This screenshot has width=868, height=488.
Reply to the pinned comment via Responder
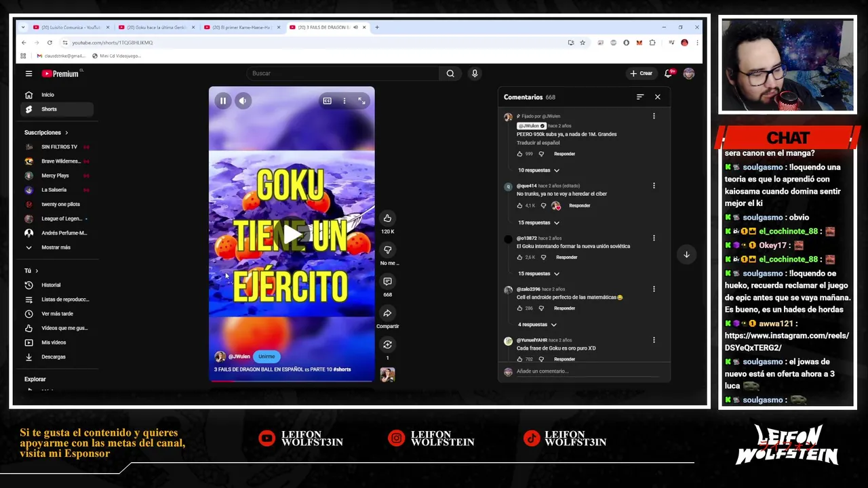click(564, 154)
